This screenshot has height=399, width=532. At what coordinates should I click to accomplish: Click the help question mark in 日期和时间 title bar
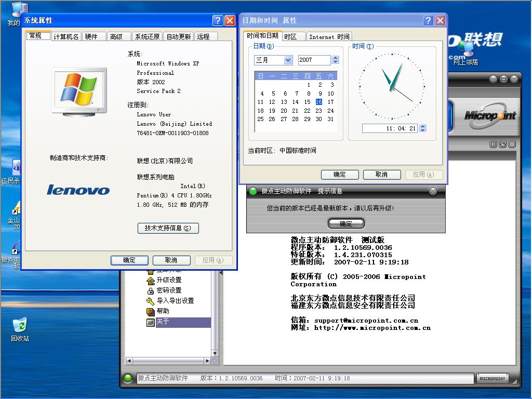[428, 21]
